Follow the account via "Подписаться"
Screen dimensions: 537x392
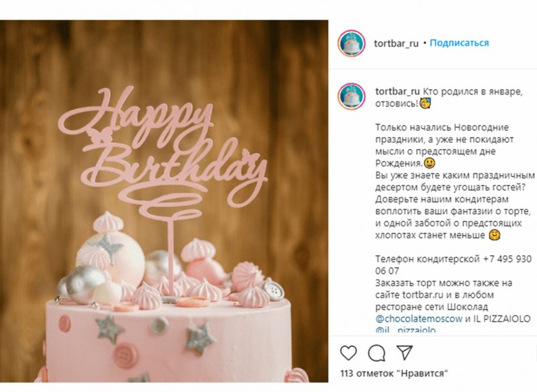[x=459, y=43]
